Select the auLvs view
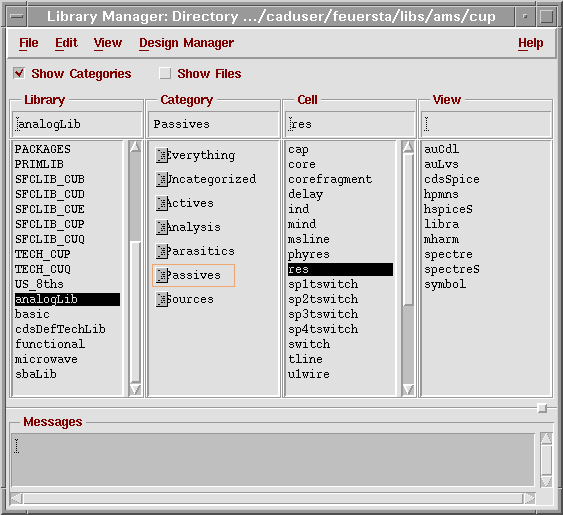The image size is (563, 515). click(x=441, y=164)
